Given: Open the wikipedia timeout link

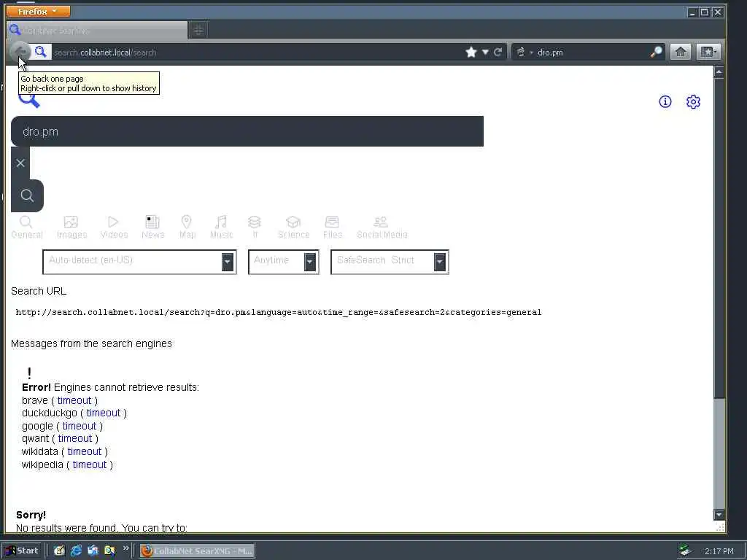Looking at the screenshot, I should (x=90, y=464).
